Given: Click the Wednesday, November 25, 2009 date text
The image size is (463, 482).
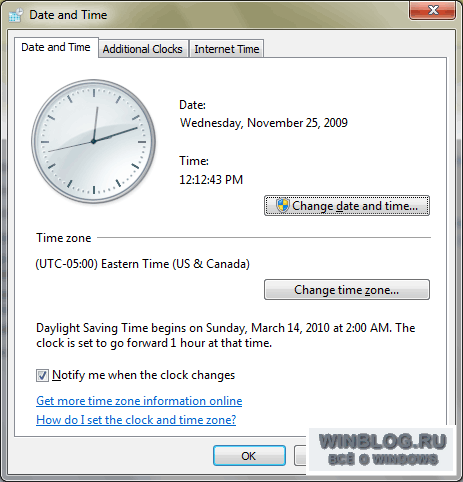Looking at the screenshot, I should pos(264,123).
